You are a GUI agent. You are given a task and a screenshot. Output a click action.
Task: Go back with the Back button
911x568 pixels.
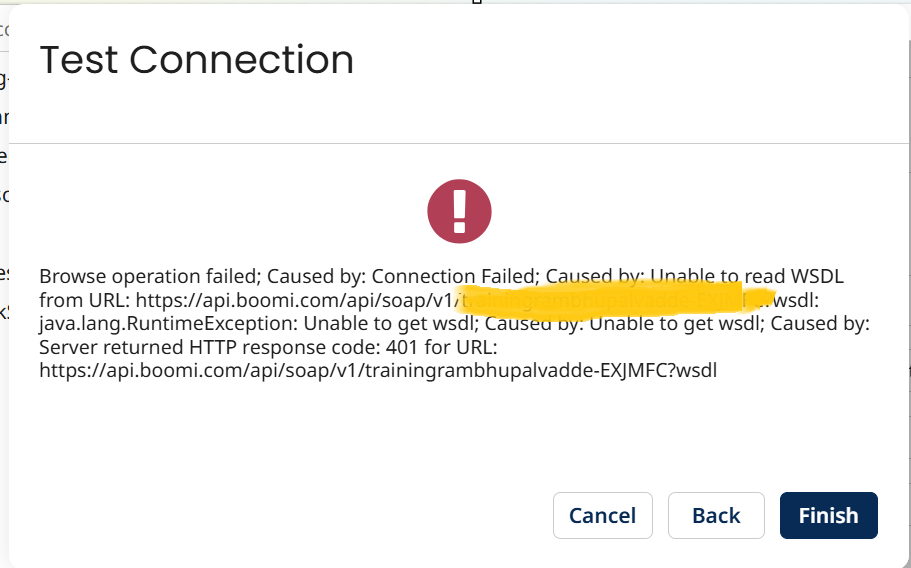(716, 515)
